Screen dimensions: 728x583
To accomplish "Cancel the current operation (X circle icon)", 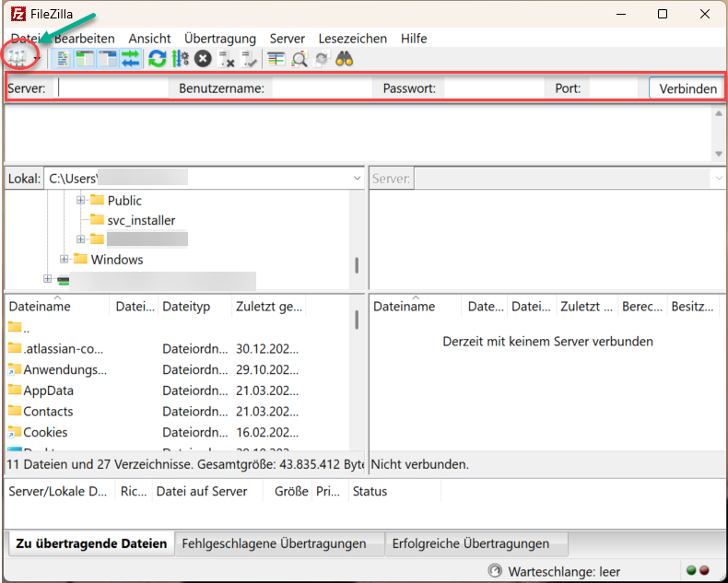I will click(203, 59).
